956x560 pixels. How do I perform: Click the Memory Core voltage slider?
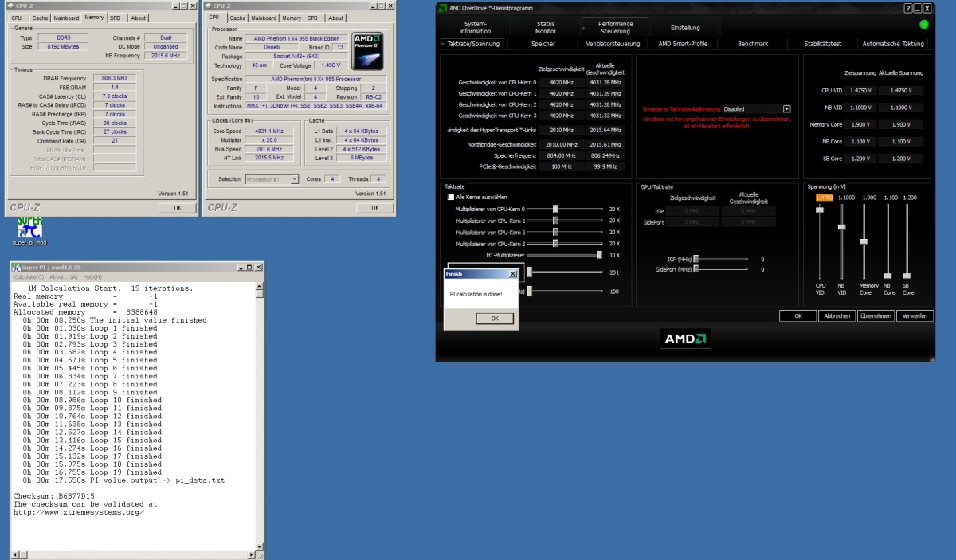(x=864, y=241)
